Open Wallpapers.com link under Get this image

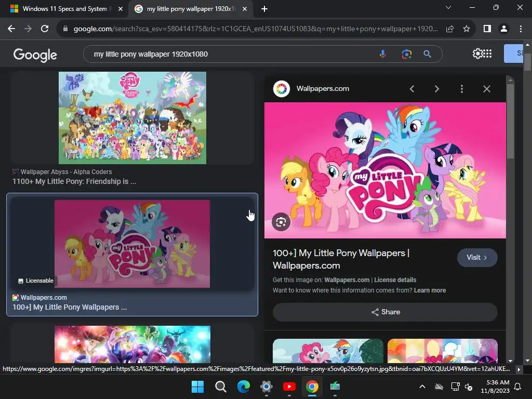pos(347,280)
